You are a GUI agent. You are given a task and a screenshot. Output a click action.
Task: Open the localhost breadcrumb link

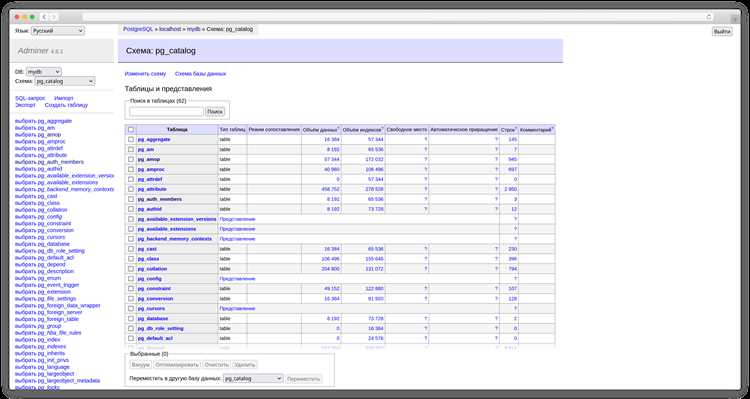pos(170,29)
